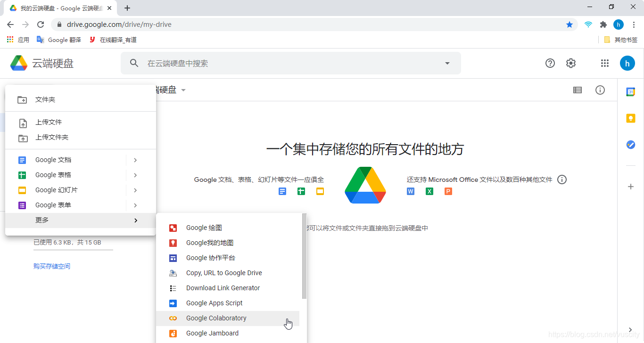Focus the 在云端硬盘中搜索 search field
This screenshot has height=343, width=644.
click(x=291, y=63)
